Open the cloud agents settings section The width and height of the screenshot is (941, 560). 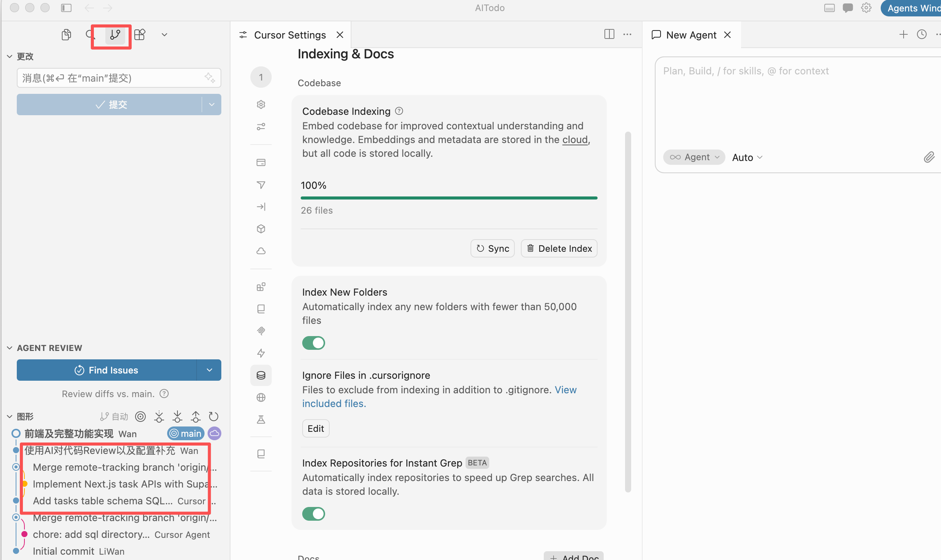click(261, 251)
